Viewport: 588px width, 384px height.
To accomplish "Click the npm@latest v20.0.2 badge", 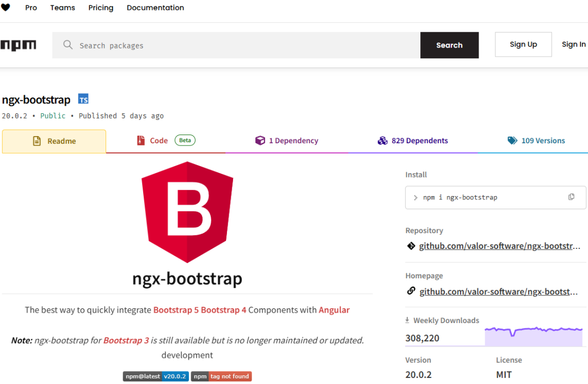I will 156,376.
